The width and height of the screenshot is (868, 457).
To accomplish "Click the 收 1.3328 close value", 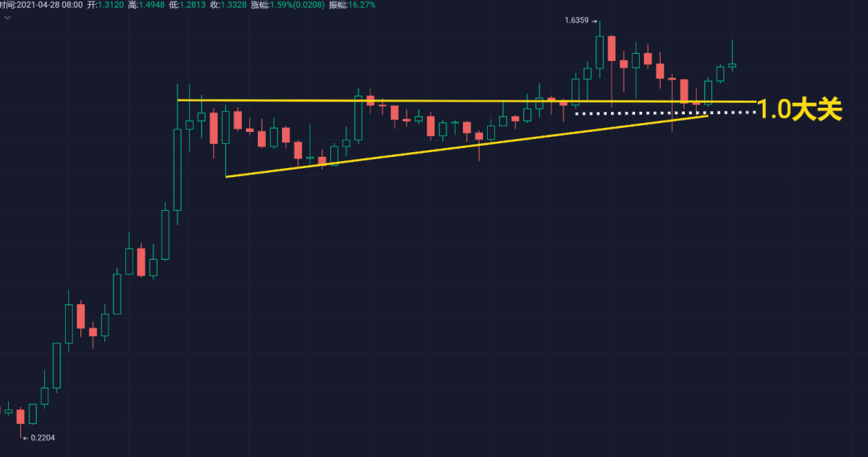I will 228,5.
